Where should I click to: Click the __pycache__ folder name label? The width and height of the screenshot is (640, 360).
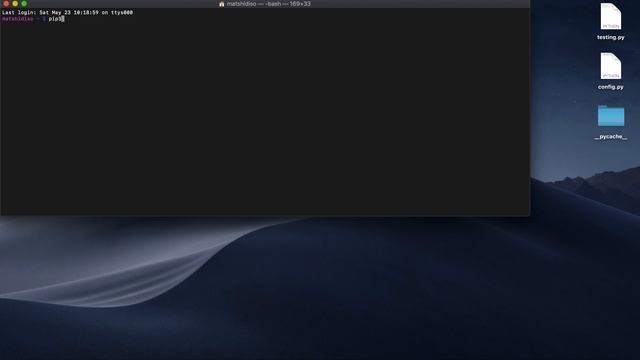[x=611, y=136]
